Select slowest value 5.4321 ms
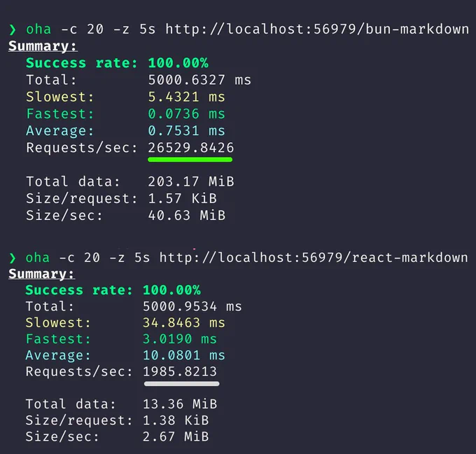The height and width of the screenshot is (454, 476). point(186,97)
